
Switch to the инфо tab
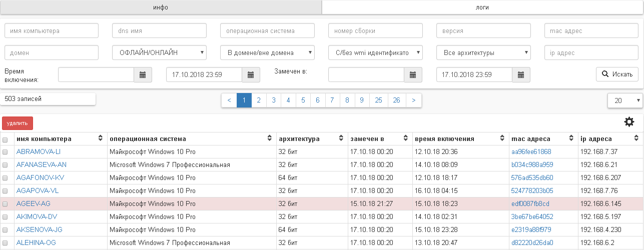pyautogui.click(x=161, y=7)
